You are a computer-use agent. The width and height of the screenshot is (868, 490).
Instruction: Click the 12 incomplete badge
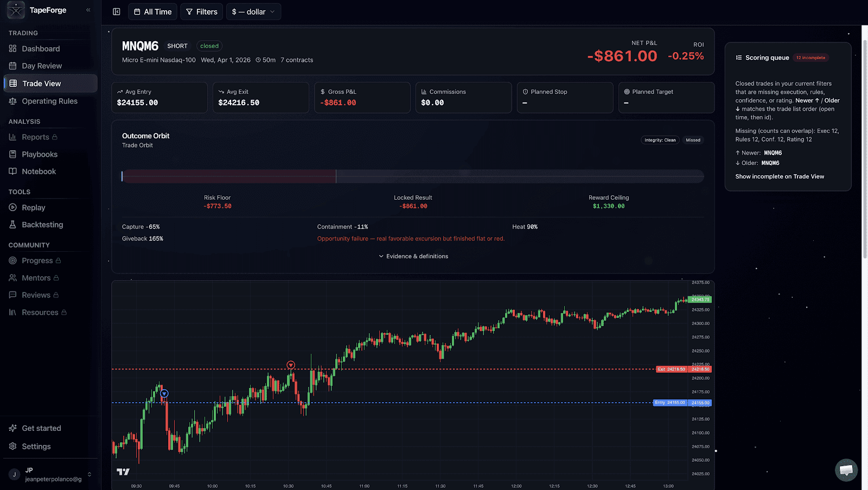point(811,58)
